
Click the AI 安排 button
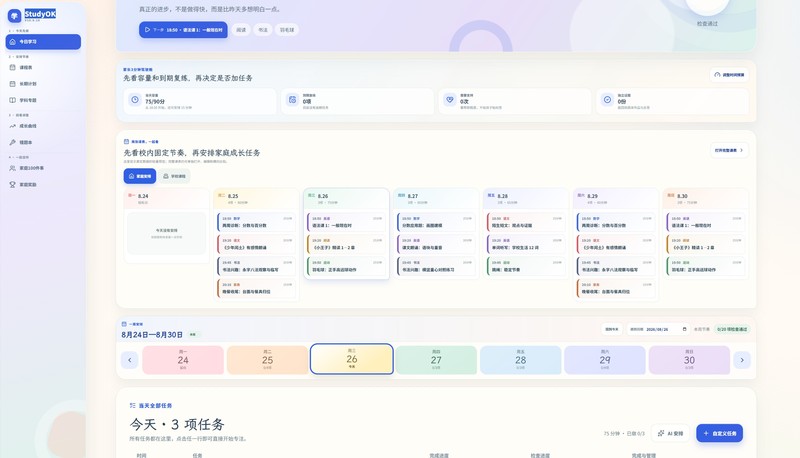coord(670,433)
